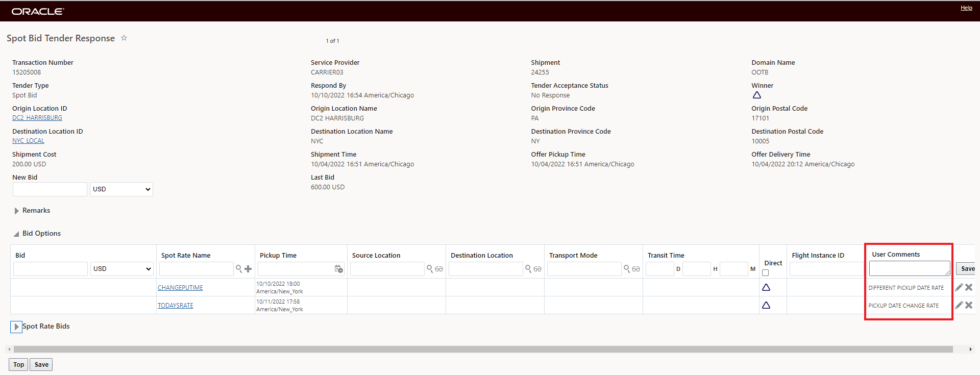Select the comment PICKUP DATE CHANGE RATE

(x=903, y=306)
